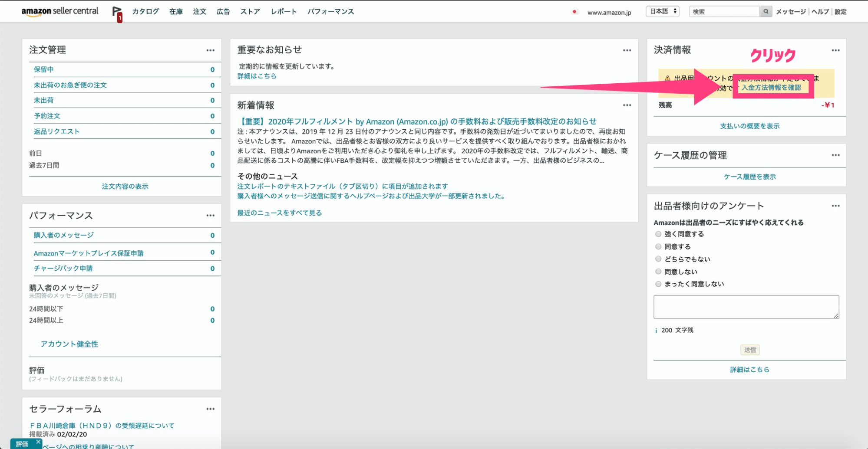Click ヘルプ link in header
Viewport: 868px width, 449px height.
point(820,12)
